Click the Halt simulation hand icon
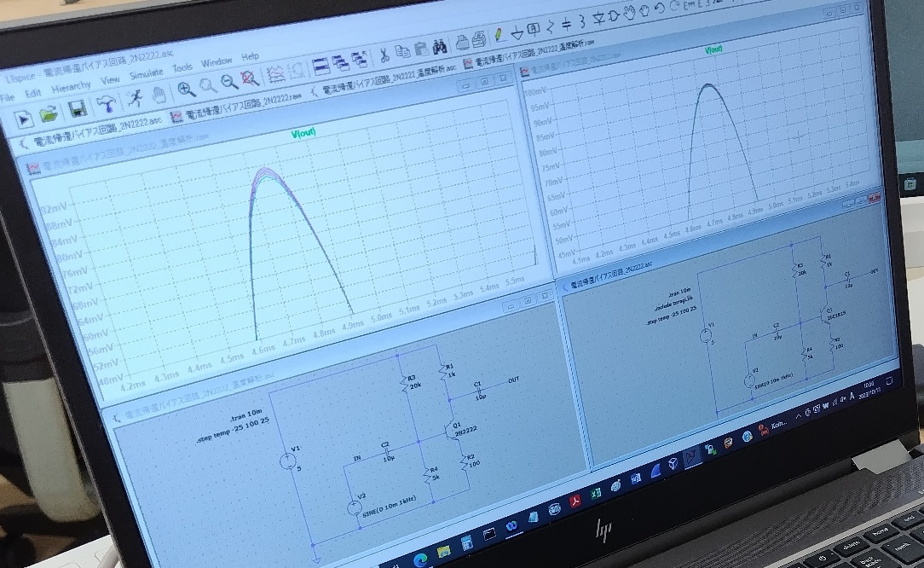This screenshot has height=568, width=924. [158, 95]
